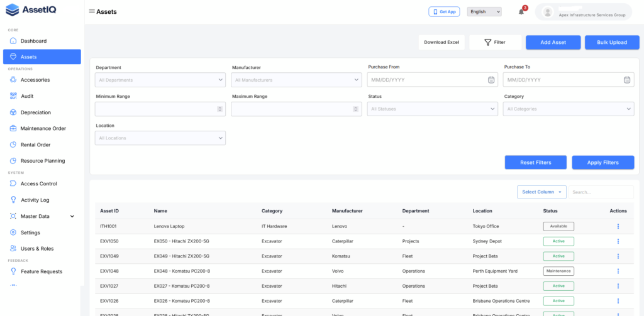Click Reset Filters
Image resolution: width=644 pixels, height=316 pixels.
[536, 163]
